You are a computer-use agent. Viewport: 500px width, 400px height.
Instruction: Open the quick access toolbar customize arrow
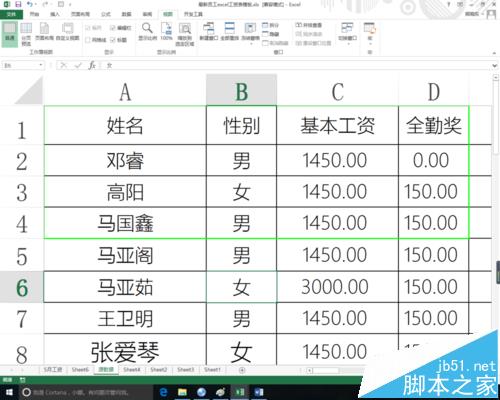click(70, 5)
